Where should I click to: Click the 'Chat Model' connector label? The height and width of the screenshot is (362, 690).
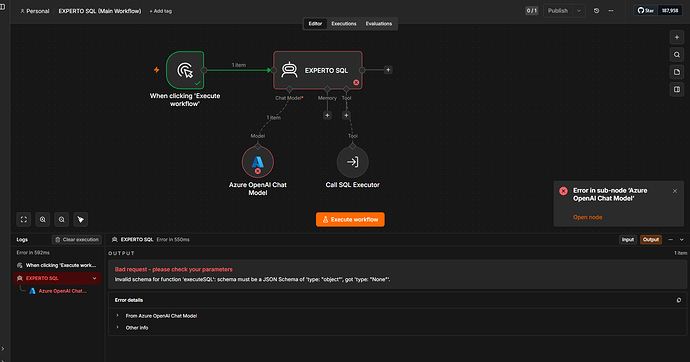[x=289, y=98]
